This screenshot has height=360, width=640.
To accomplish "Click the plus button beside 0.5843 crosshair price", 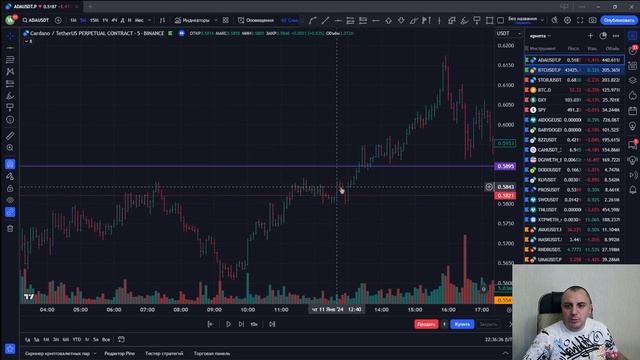I will point(489,187).
